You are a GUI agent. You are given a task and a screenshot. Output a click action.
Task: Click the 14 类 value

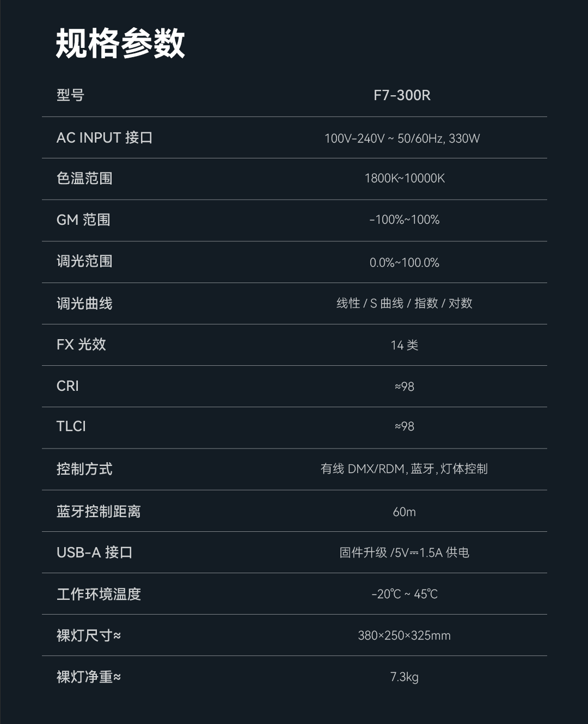(x=405, y=345)
